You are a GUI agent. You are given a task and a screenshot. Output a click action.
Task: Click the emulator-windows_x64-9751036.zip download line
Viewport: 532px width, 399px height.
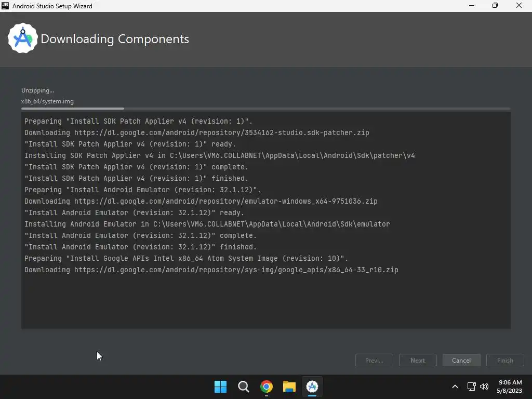coord(201,201)
